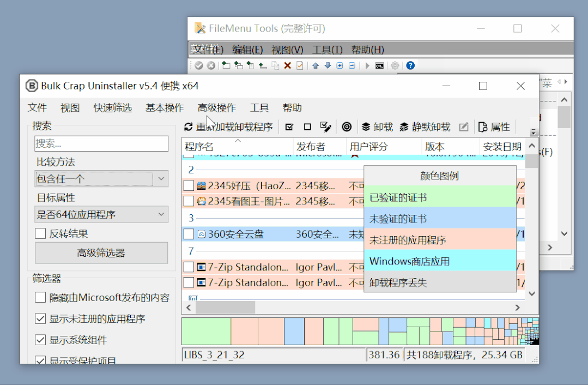Click the target icon in BCU toolbar
This screenshot has height=385, width=588.
(x=347, y=127)
